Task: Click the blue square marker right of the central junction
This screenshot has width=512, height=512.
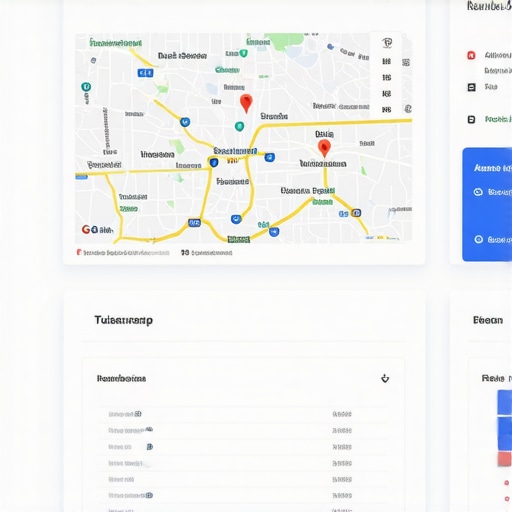Action: point(270,157)
